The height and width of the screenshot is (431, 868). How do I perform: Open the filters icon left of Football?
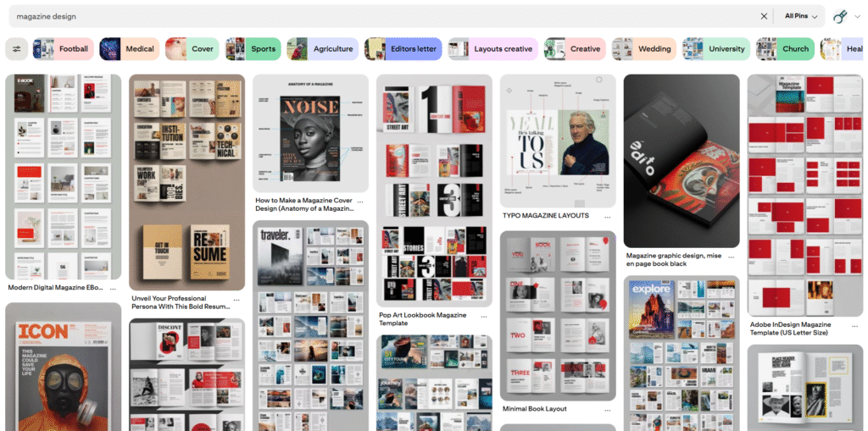pos(16,49)
